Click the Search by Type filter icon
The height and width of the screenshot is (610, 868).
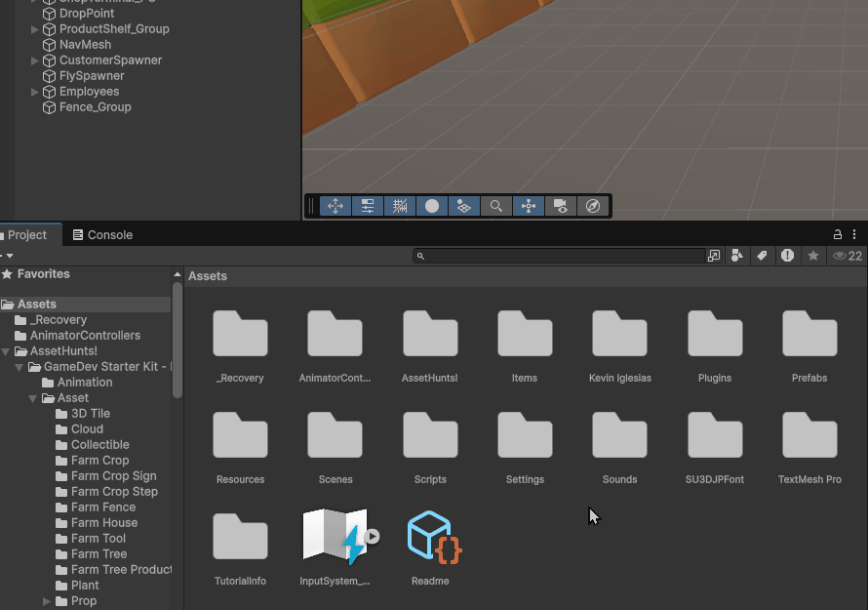(737, 256)
